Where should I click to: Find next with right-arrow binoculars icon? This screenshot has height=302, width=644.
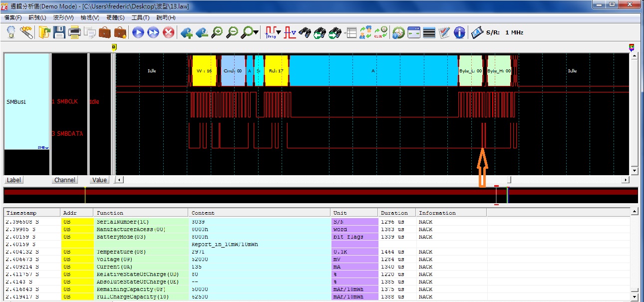(x=335, y=32)
